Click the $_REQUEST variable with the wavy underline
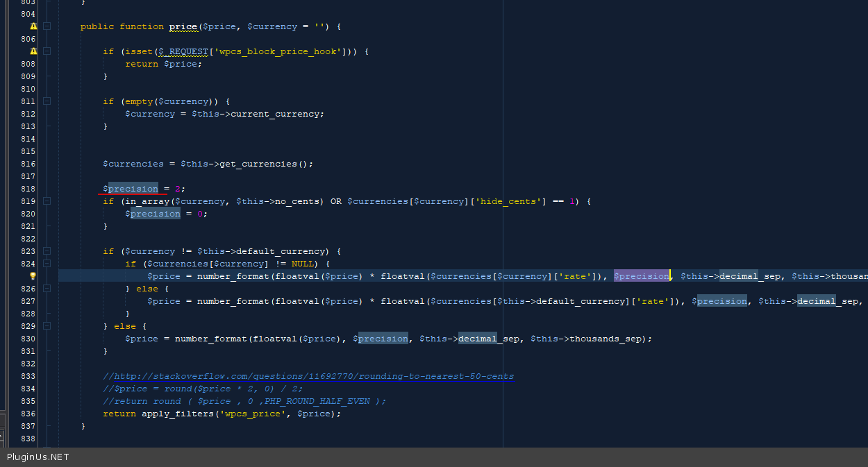The width and height of the screenshot is (868, 467). pyautogui.click(x=183, y=51)
